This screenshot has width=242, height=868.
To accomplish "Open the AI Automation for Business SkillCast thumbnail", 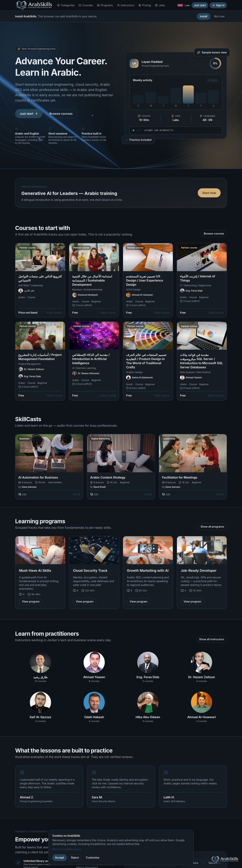I will click(x=49, y=453).
